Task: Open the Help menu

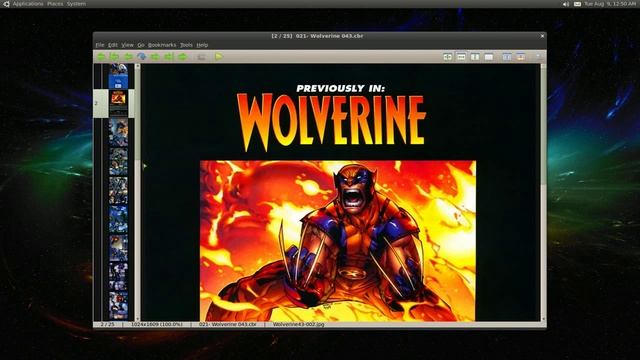Action: (x=202, y=45)
